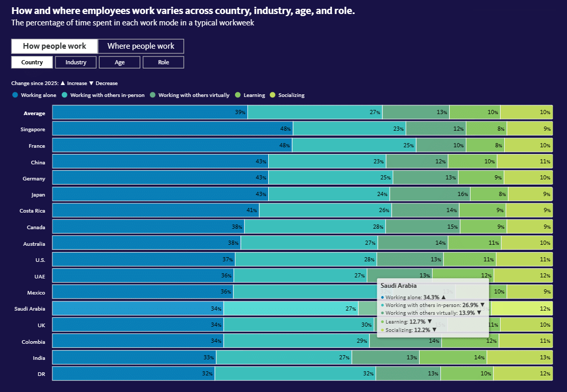Image resolution: width=567 pixels, height=392 pixels.
Task: Click the Working with others virtually legend dot
Action: [153, 95]
